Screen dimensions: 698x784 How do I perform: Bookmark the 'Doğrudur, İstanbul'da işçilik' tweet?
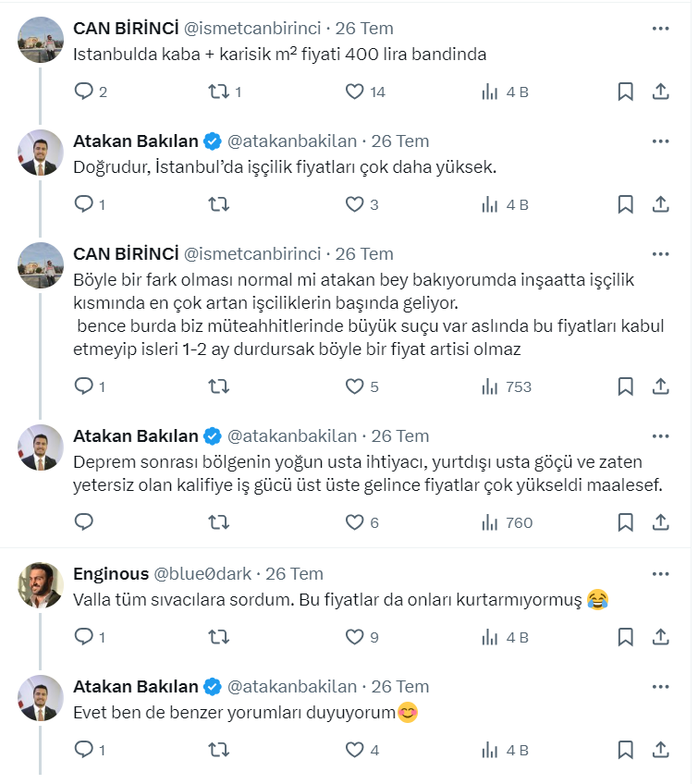(625, 204)
